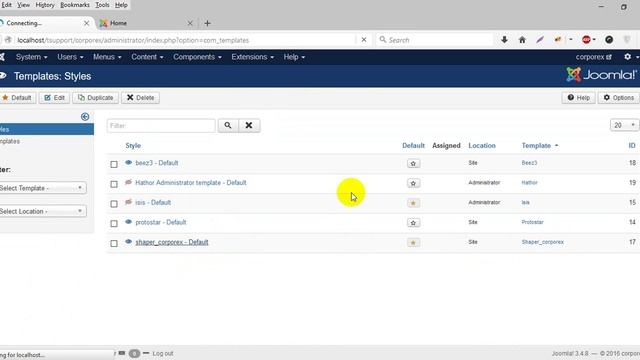Set protostar as default via star
640x360 pixels.
coord(413,223)
